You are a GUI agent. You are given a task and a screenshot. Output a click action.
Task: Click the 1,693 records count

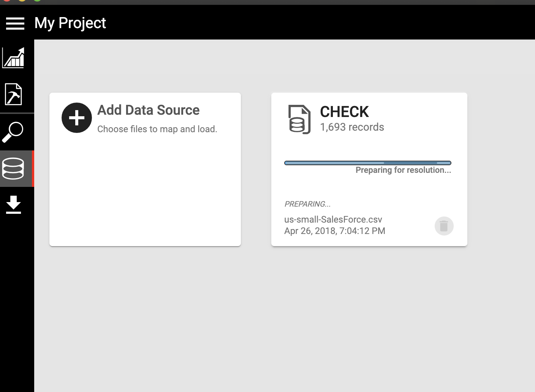tap(352, 127)
